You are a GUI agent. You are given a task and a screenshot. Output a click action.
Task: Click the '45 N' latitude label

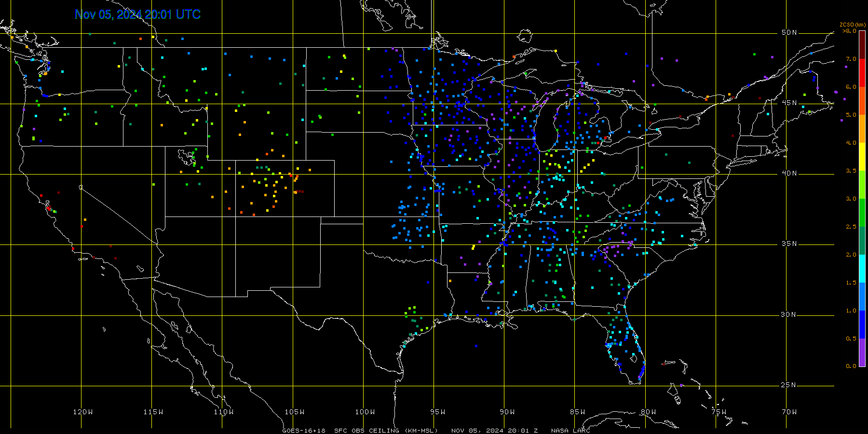(x=789, y=103)
